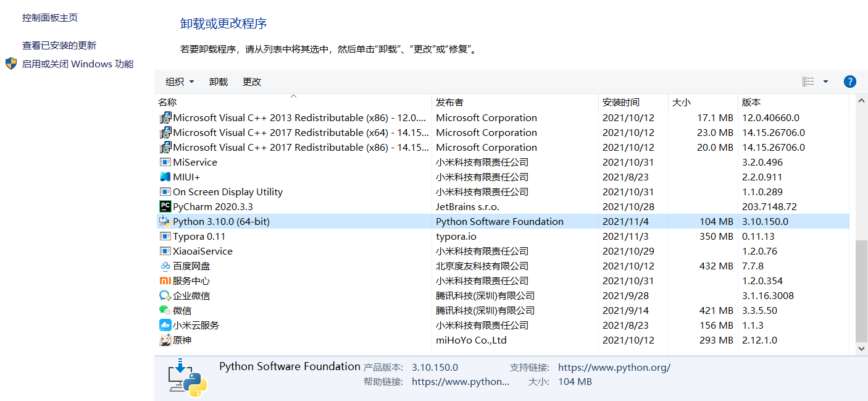The height and width of the screenshot is (401, 868).
Task: Select Typora 0.11 name text
Action: tap(199, 236)
